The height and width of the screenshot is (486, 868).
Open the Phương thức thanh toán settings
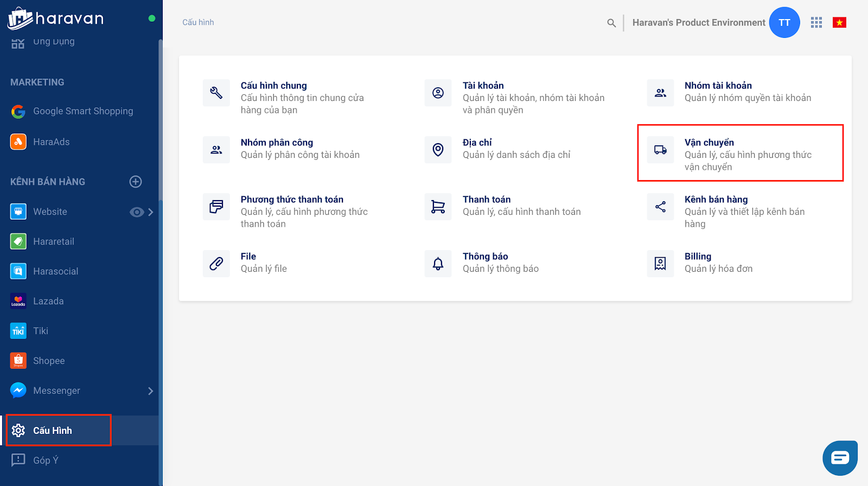[x=292, y=200]
